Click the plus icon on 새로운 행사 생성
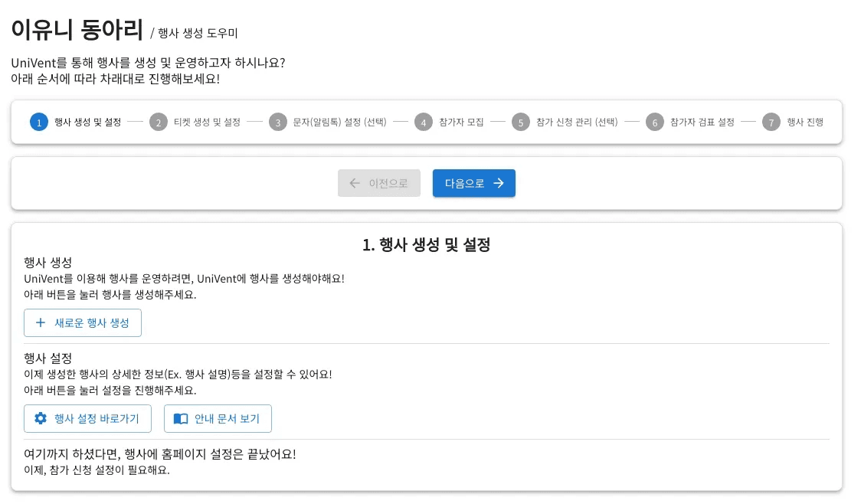This screenshot has height=504, width=861. pos(41,322)
